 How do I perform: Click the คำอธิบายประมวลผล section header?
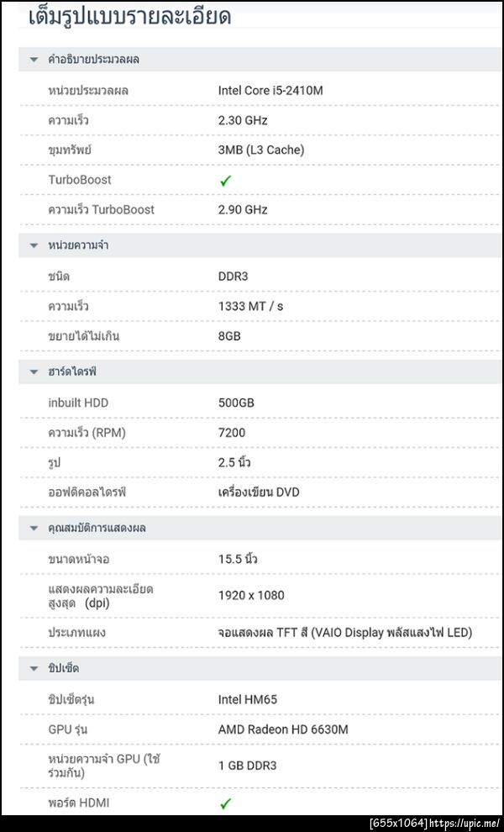[x=94, y=60]
